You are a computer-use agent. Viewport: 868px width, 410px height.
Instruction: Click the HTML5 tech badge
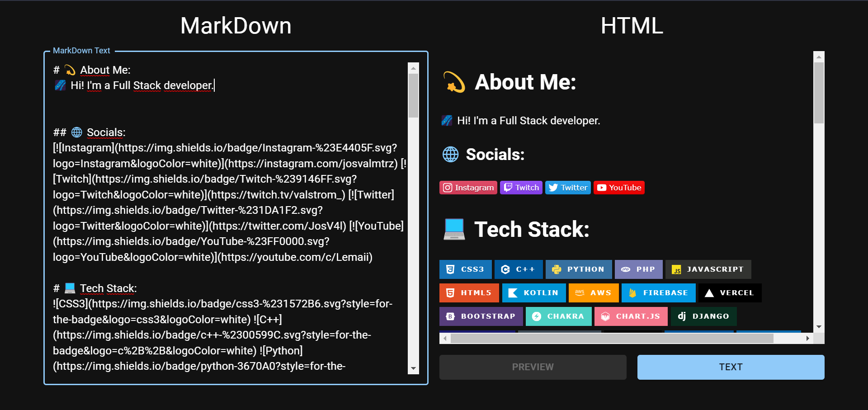pyautogui.click(x=469, y=293)
